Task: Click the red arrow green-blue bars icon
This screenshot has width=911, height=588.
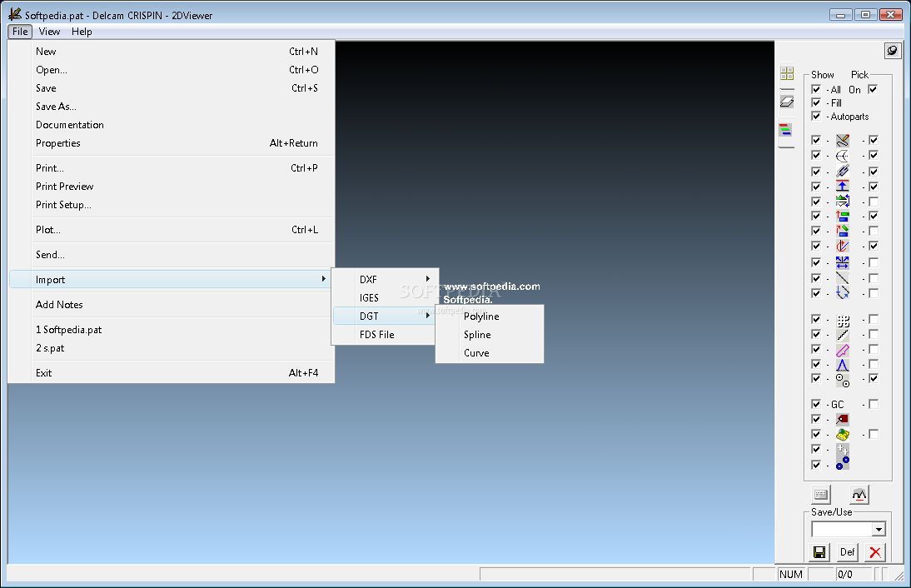Action: pos(843,217)
